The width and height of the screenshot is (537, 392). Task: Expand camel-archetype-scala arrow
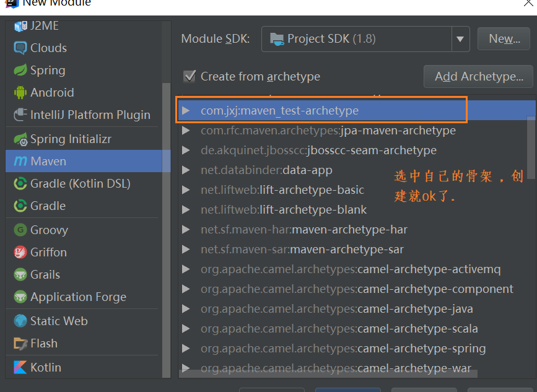tap(186, 329)
